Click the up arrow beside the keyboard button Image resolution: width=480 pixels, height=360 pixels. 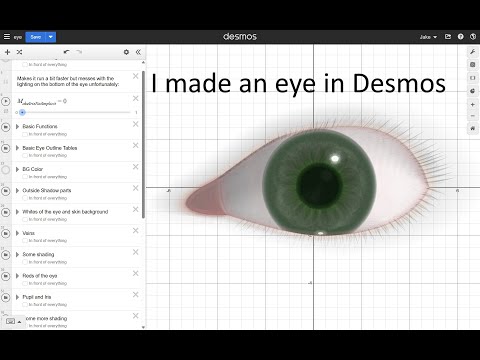(x=19, y=322)
